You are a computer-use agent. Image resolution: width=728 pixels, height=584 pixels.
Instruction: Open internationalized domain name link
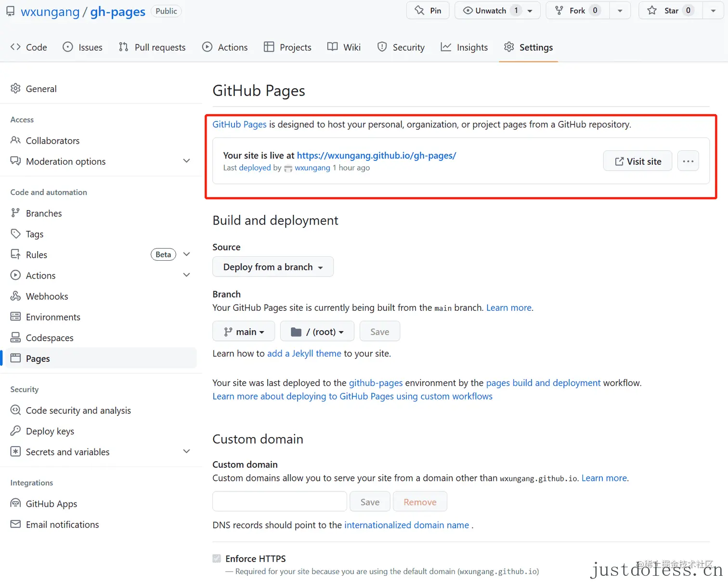(406, 525)
